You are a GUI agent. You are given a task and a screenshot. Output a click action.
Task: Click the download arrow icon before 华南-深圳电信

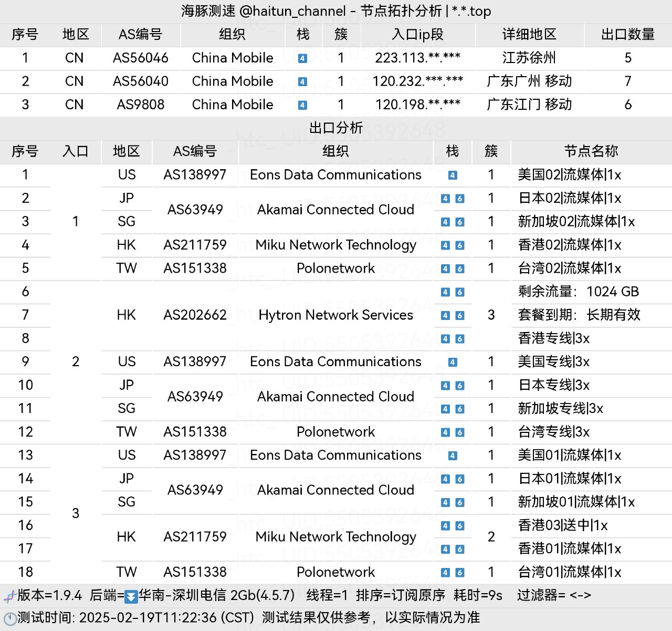point(131,596)
